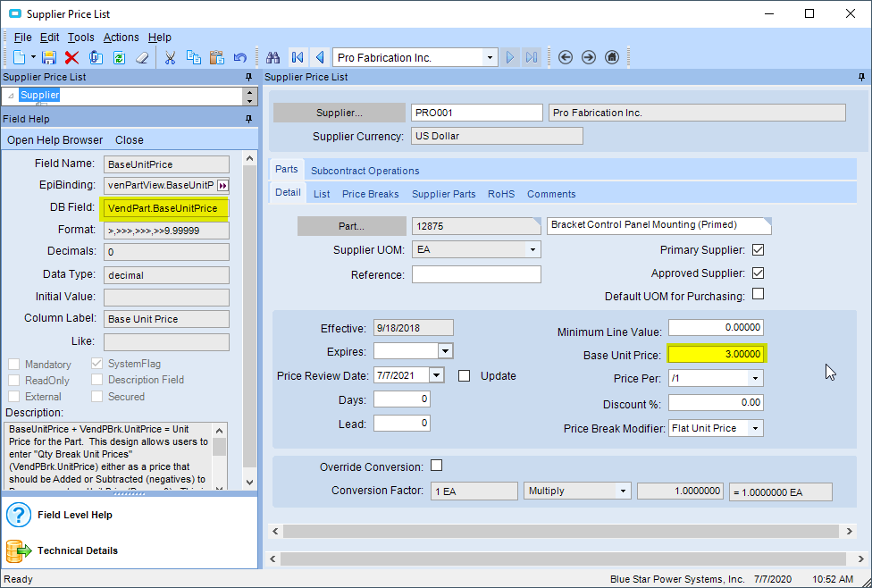Open the Supplier UOM dropdown
The image size is (872, 588).
[532, 250]
